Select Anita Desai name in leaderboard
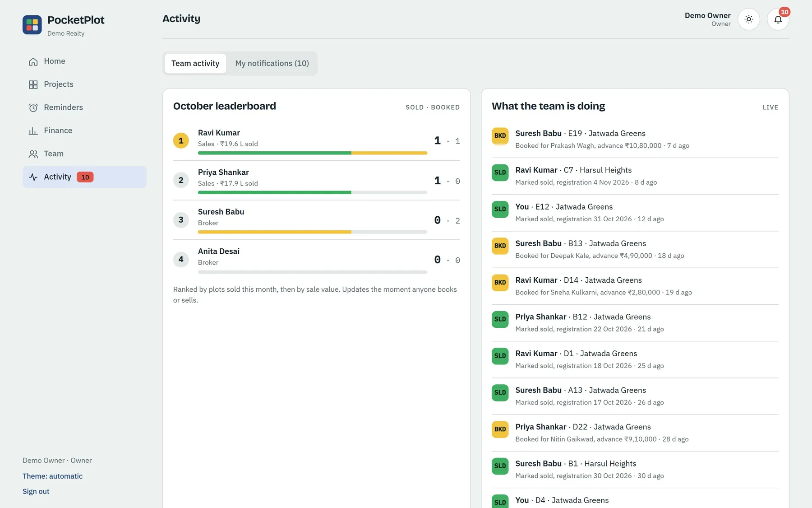Image resolution: width=812 pixels, height=508 pixels. [x=219, y=252]
